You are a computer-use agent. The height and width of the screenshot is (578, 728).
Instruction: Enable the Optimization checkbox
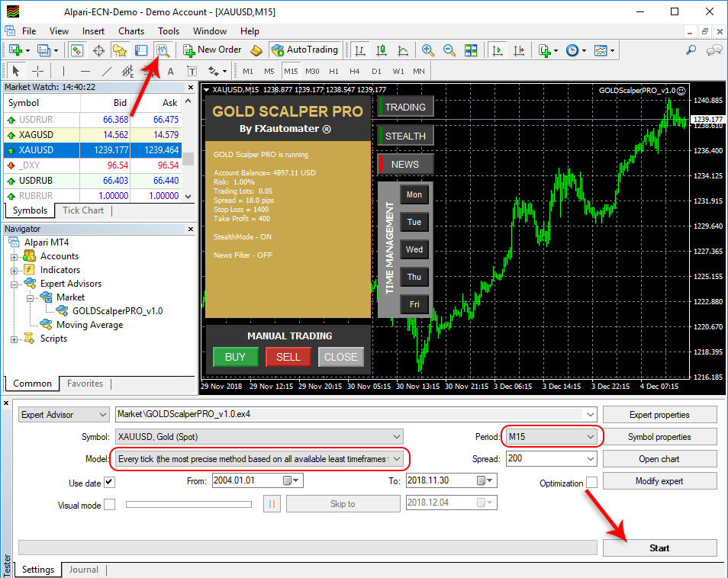(x=591, y=483)
